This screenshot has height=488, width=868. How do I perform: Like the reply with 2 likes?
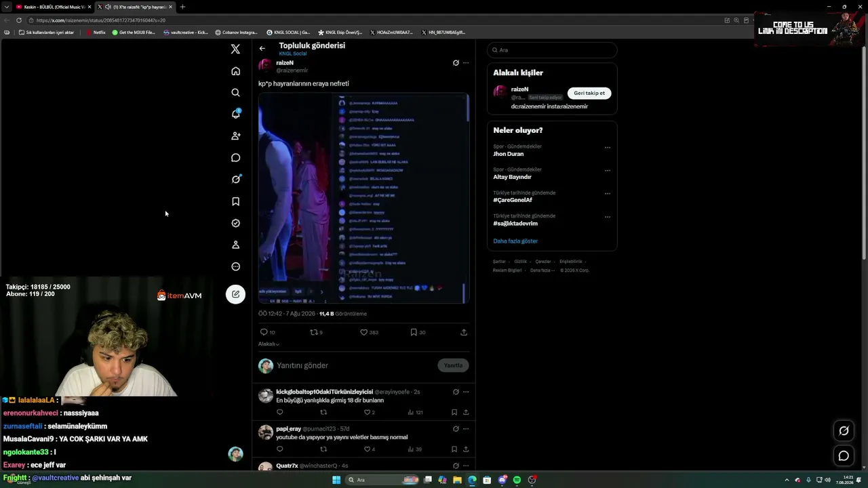tap(369, 412)
